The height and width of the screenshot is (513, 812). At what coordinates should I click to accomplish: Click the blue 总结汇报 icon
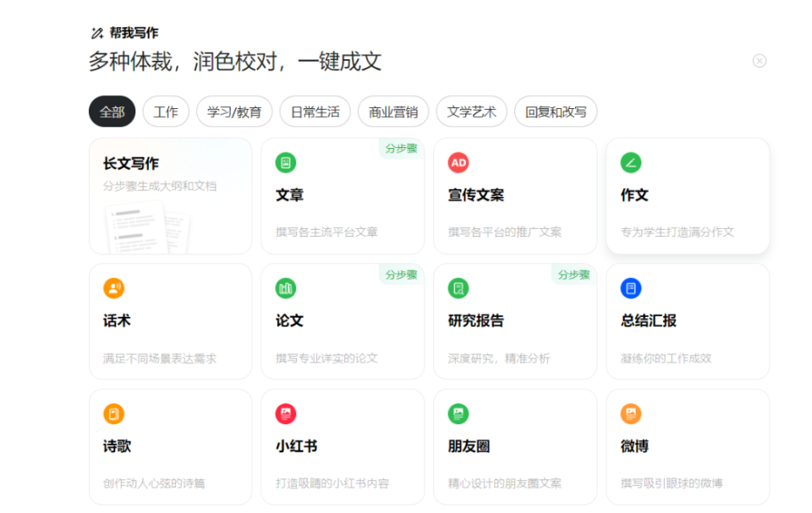coord(630,288)
